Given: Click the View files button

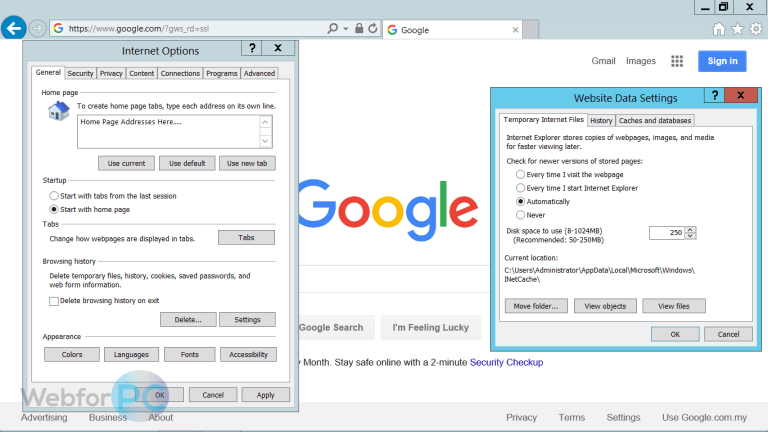Looking at the screenshot, I should (674, 306).
